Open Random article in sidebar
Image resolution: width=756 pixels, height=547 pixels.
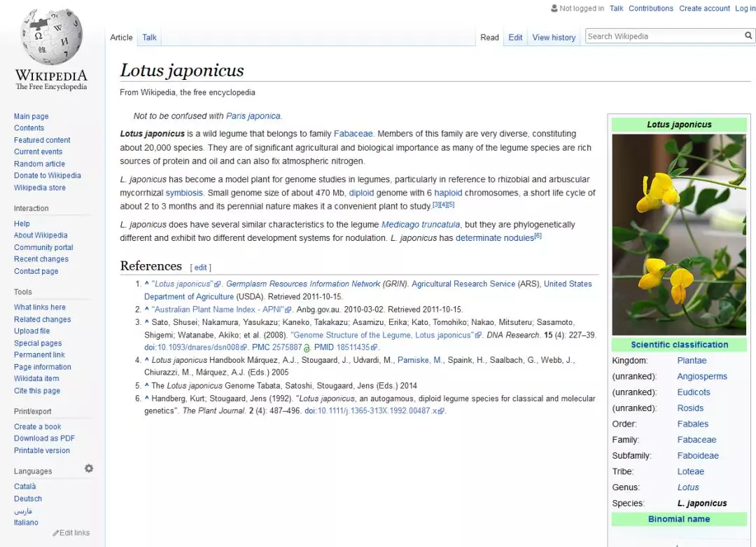39,164
